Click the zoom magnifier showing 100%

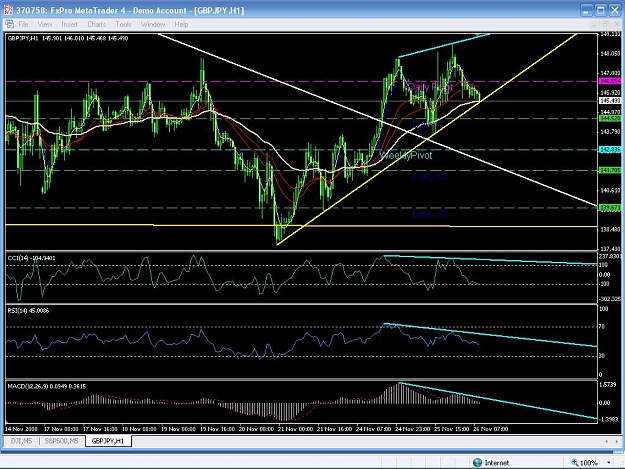pos(574,462)
